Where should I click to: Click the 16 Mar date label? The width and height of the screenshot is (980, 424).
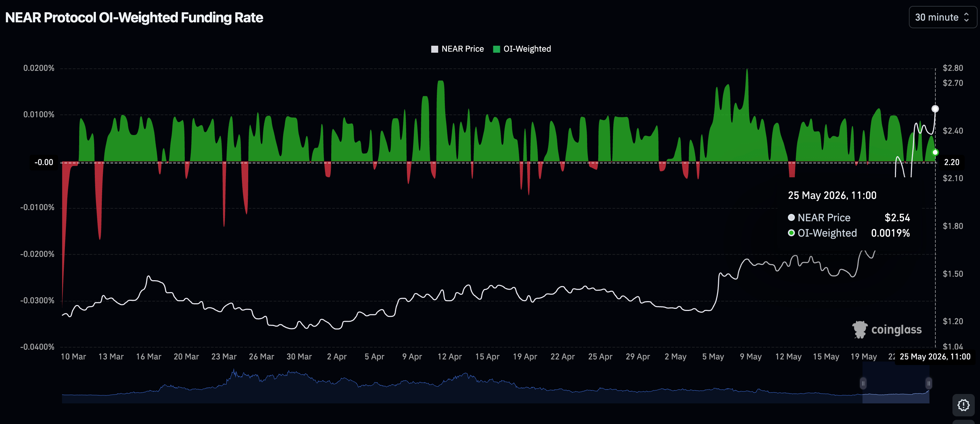tap(149, 357)
